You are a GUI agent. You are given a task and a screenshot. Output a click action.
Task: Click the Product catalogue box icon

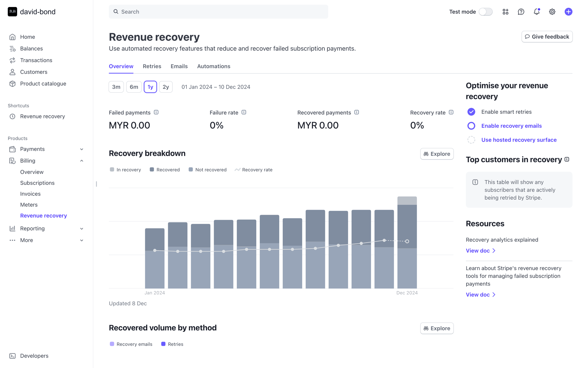tap(12, 83)
